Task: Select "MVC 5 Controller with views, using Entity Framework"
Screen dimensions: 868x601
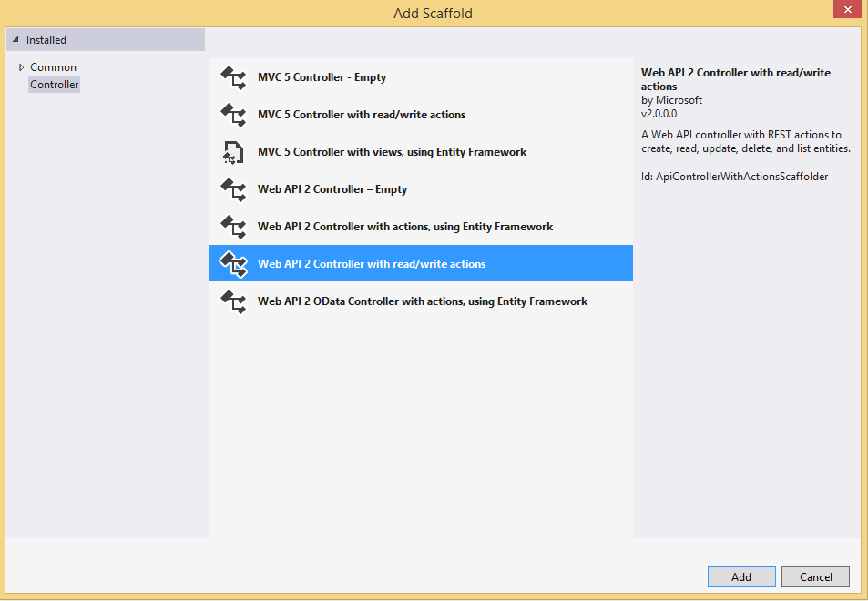Action: pos(421,152)
